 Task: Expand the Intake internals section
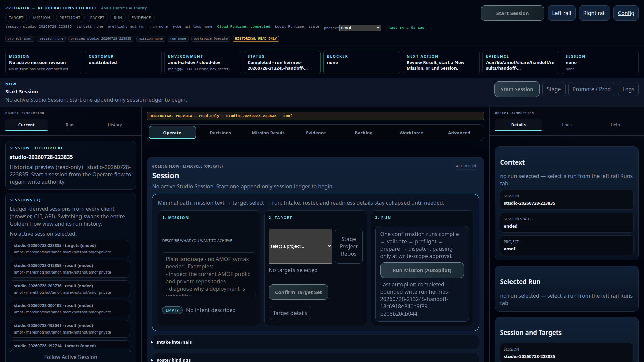click(x=315, y=342)
